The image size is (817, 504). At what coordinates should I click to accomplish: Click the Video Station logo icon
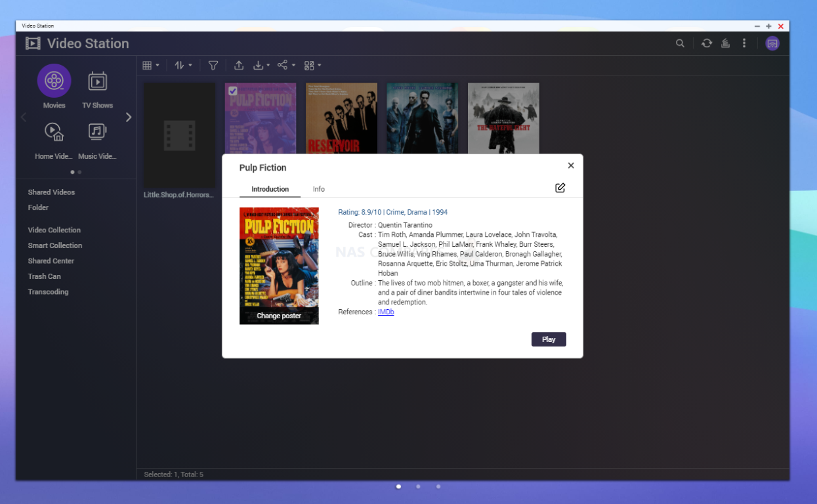point(32,43)
